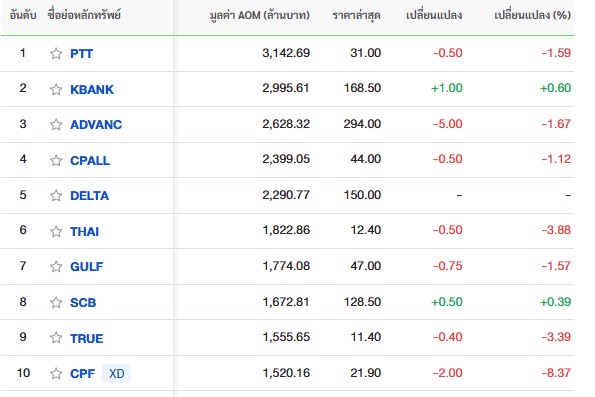The width and height of the screenshot is (595, 397).
Task: Star the GULF stock row
Action: coord(56,266)
